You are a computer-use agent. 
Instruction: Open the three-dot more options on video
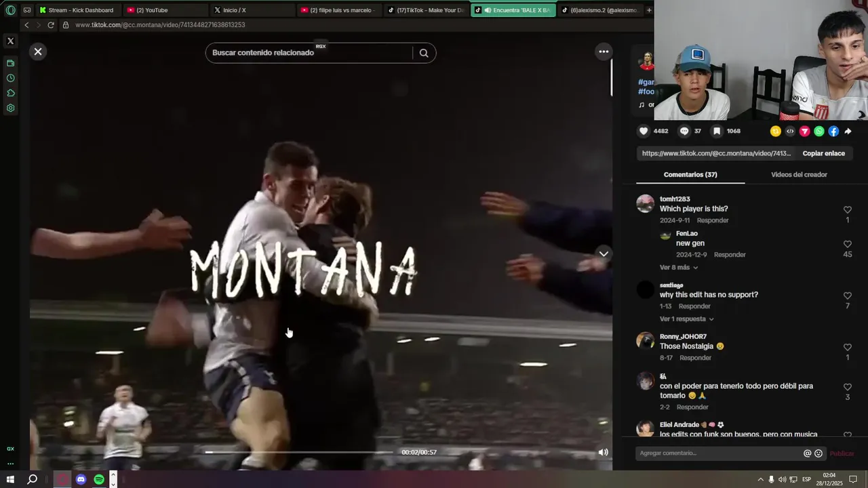(604, 52)
